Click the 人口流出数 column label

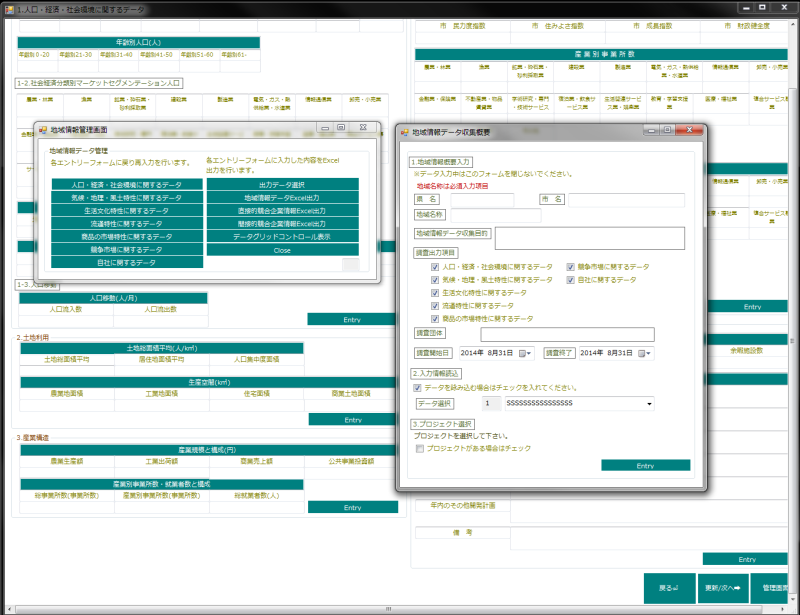161,309
